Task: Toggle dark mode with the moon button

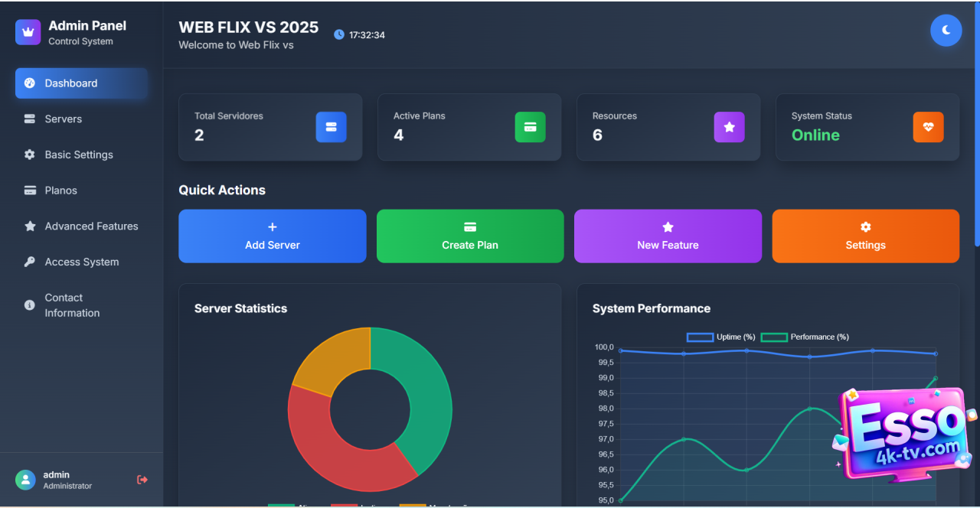Action: point(946,31)
